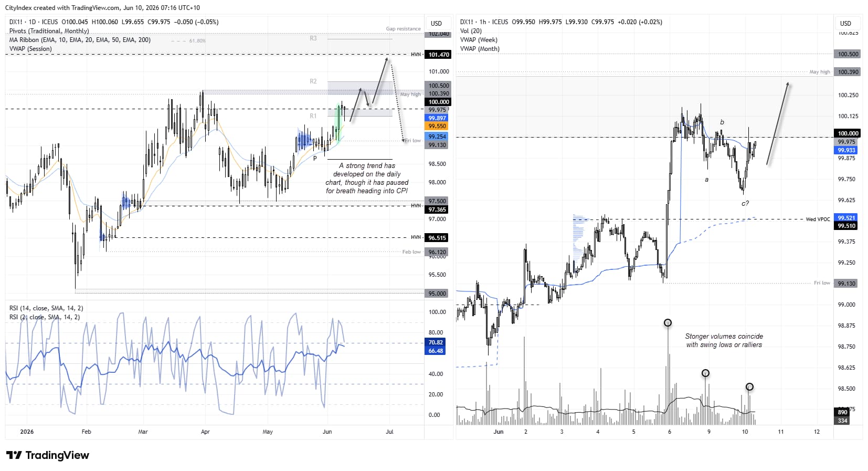This screenshot has width=868, height=471.
Task: Click the RSI (14, close, SMA, 14, 2) legend
Action: pos(46,308)
